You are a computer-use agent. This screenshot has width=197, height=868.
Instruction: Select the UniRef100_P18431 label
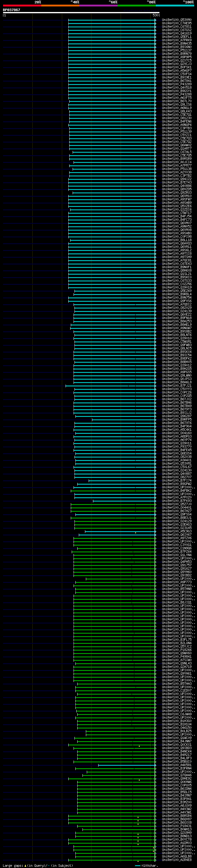coord(176,826)
